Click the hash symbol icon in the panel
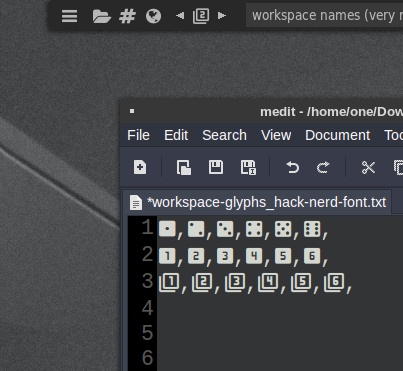 click(x=127, y=16)
